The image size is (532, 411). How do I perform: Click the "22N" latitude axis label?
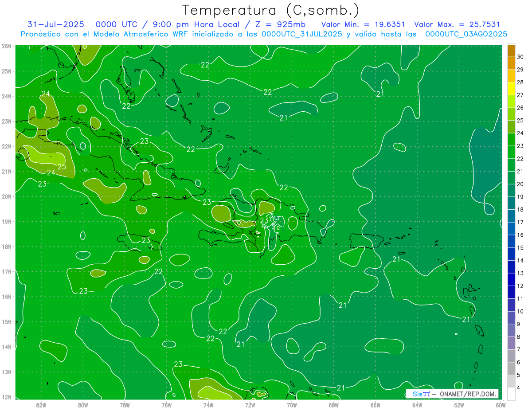tap(7, 146)
